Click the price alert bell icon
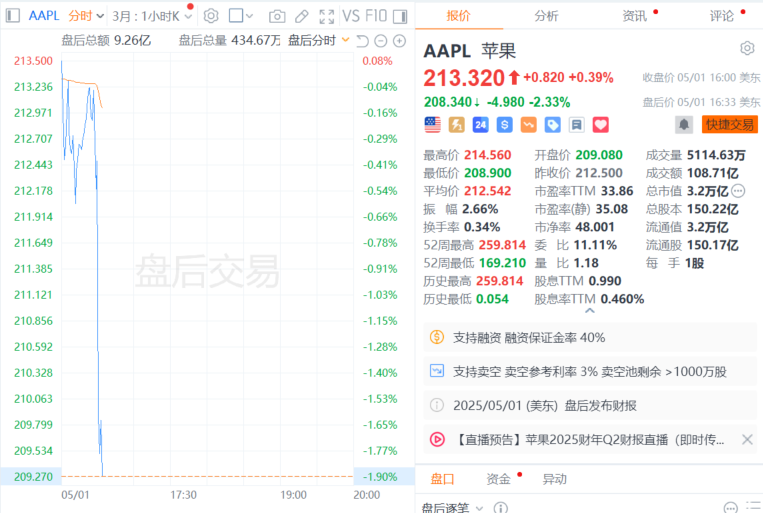Image resolution: width=763 pixels, height=513 pixels. click(684, 124)
